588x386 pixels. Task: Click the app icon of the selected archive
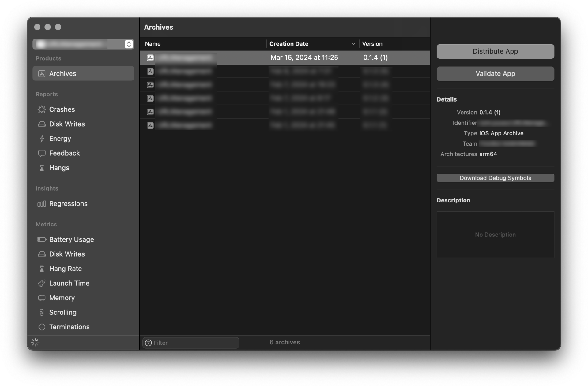150,58
